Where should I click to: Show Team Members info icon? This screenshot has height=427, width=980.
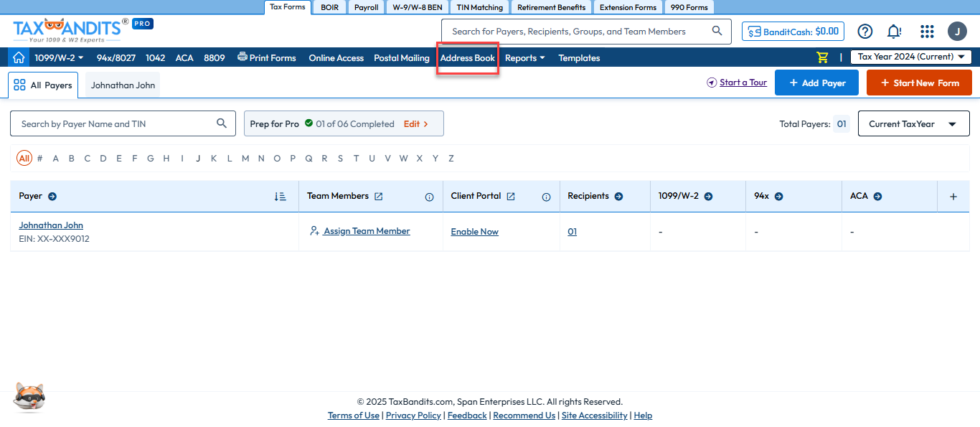point(430,197)
